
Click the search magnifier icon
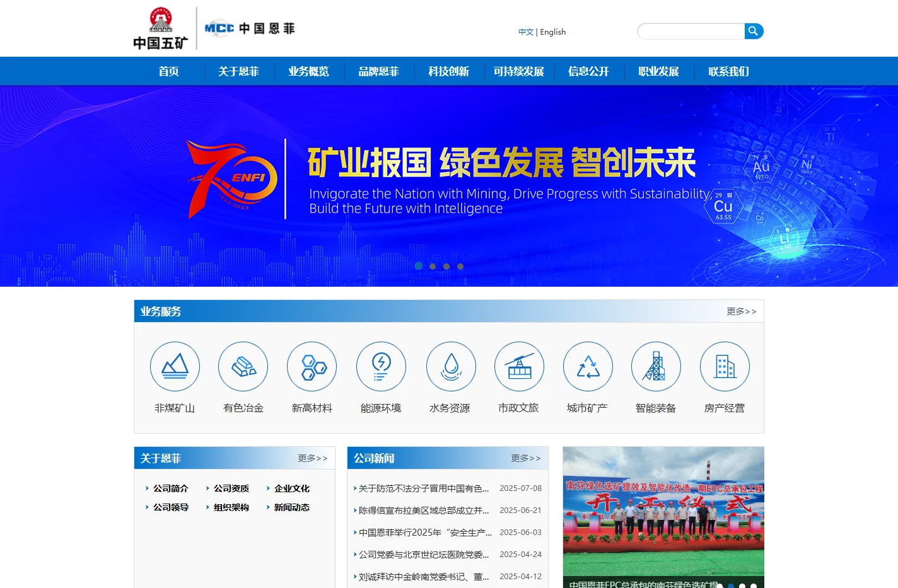pos(754,31)
